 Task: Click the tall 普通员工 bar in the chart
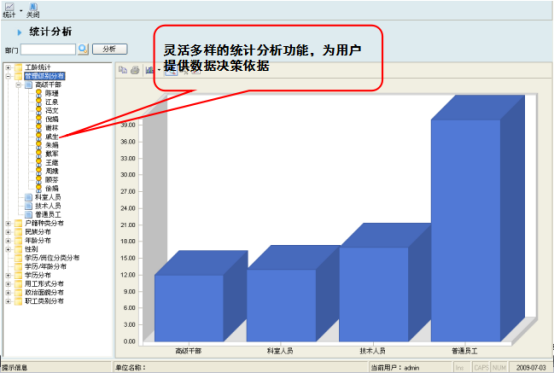[466, 230]
